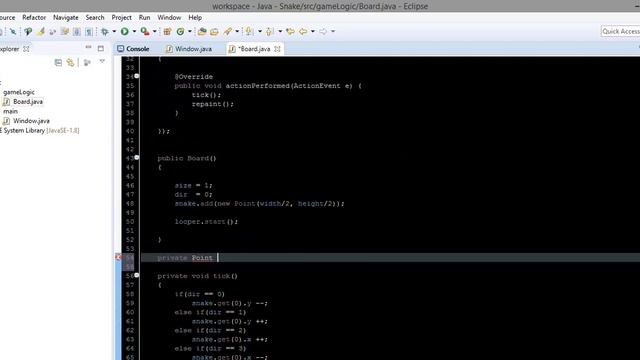Viewport: 640px width, 360px height.
Task: Open the Window menu
Action: (x=169, y=18)
